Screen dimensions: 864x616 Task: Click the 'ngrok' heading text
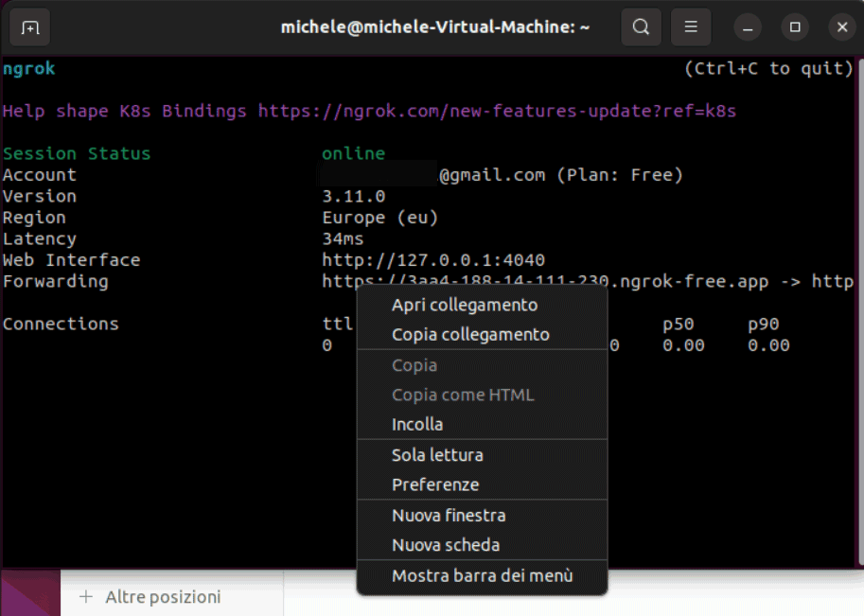[28, 69]
